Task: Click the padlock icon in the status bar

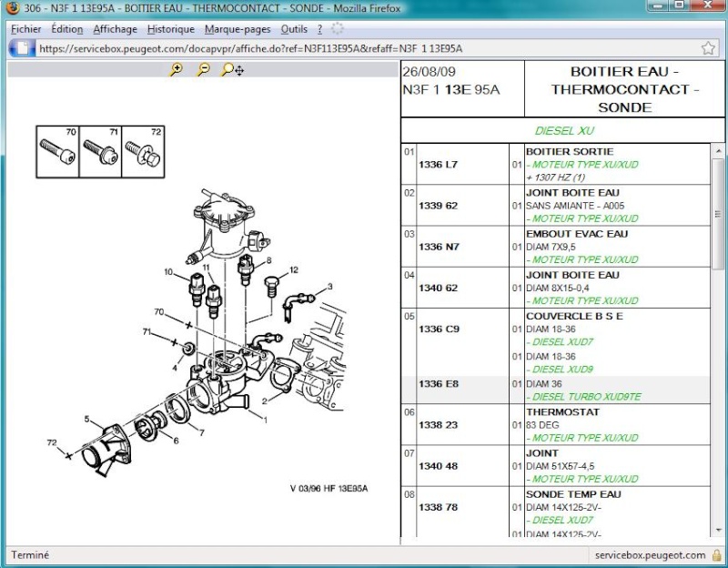Action: (x=716, y=555)
